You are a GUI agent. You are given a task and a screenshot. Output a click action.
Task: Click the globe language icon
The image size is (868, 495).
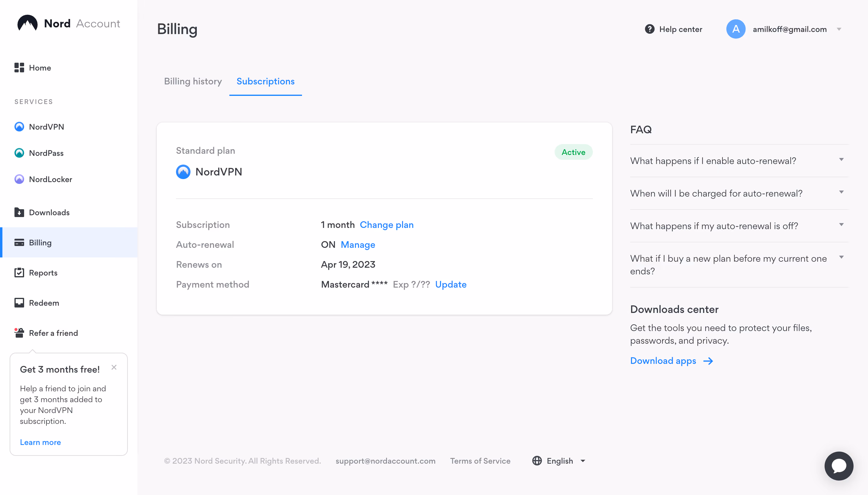537,461
